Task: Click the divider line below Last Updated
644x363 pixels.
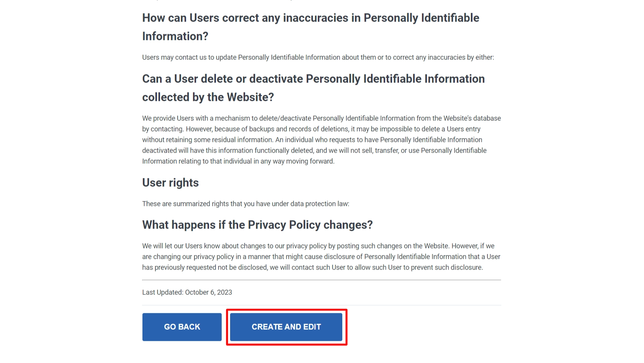Action: tap(321, 306)
